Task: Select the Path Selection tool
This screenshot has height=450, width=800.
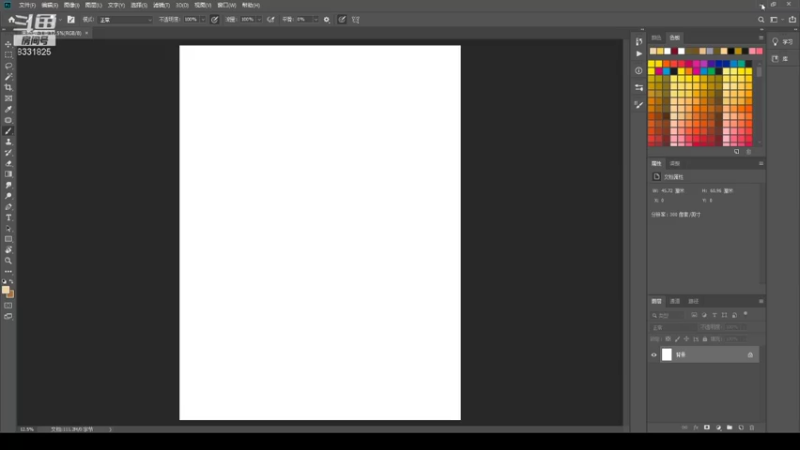Action: pyautogui.click(x=8, y=228)
